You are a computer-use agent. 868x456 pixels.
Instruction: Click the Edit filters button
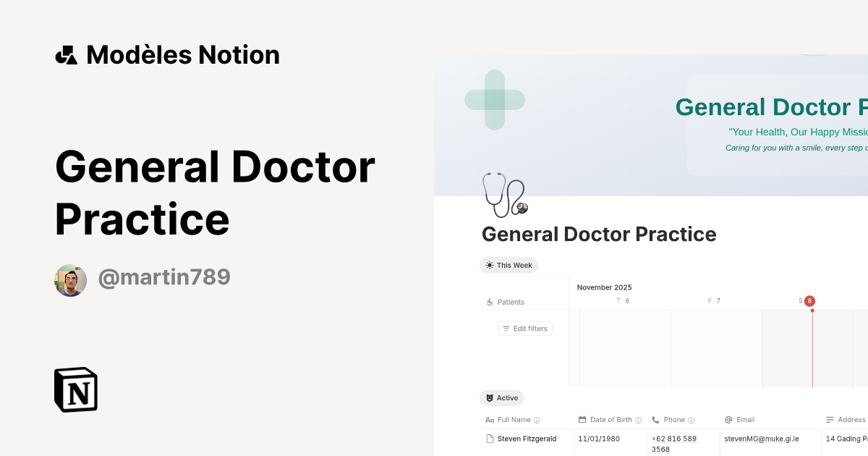525,329
